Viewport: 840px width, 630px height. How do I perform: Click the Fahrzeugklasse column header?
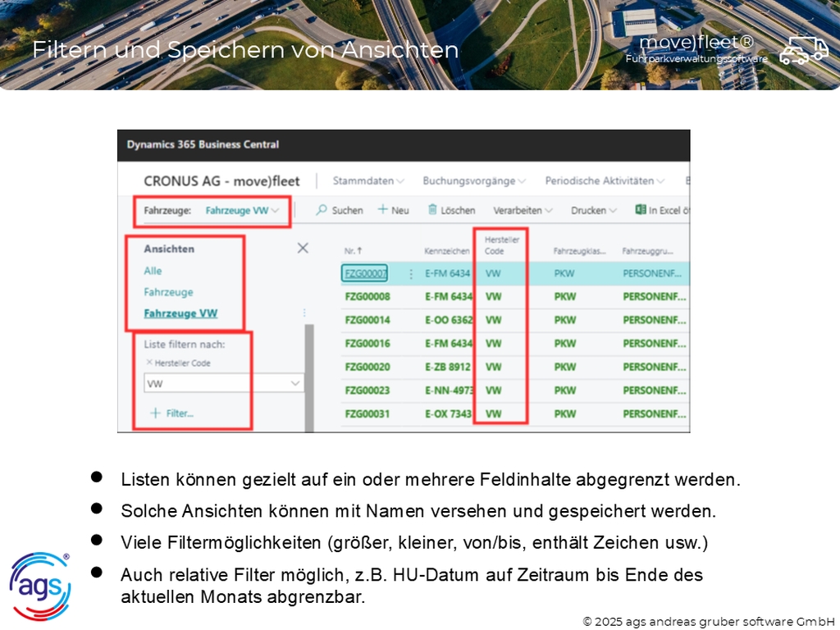[x=580, y=251]
